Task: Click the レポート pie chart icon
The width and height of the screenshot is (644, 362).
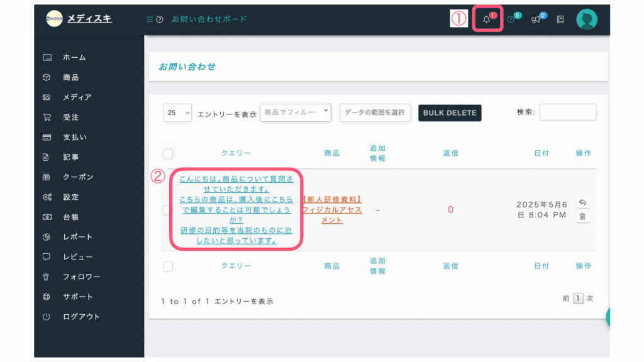Action: tap(47, 237)
